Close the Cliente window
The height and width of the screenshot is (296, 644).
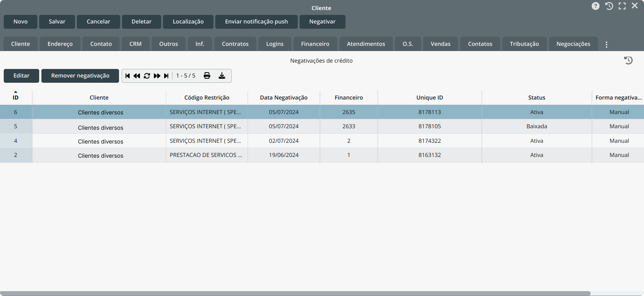click(635, 6)
